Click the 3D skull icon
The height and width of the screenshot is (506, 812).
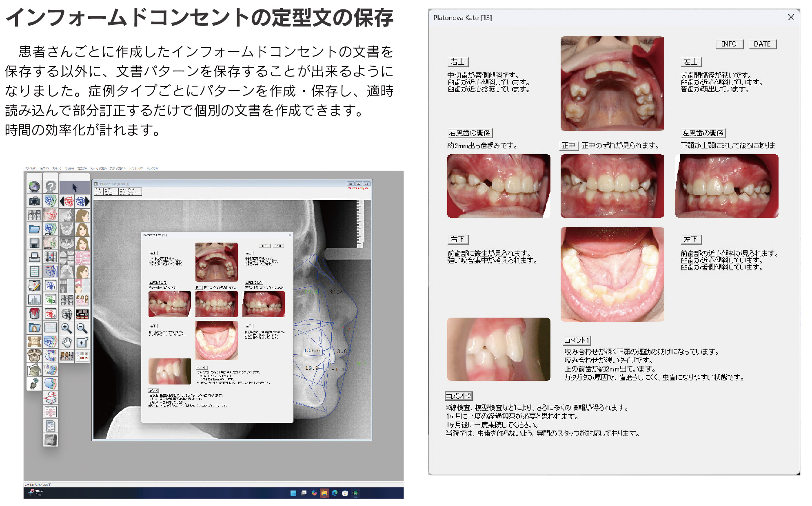(x=34, y=356)
